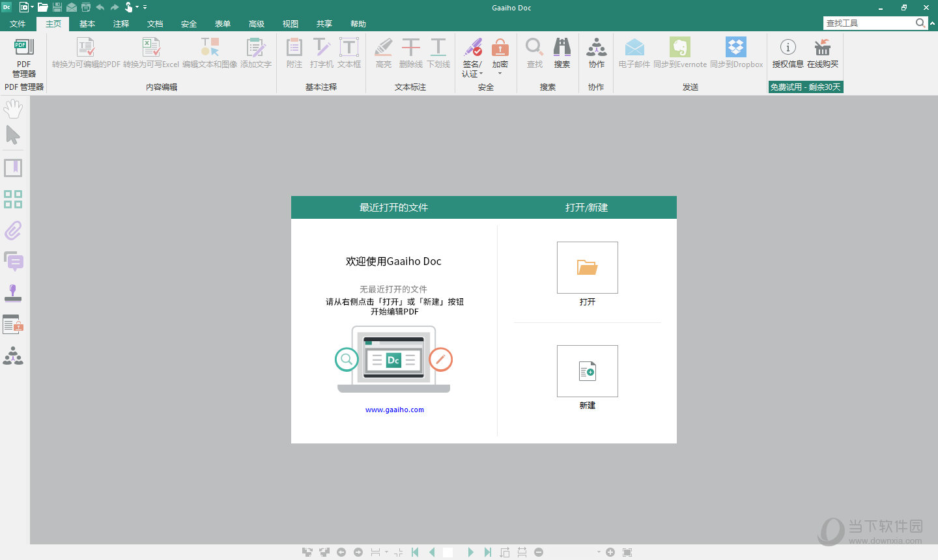Choose the 高亮 highlight tool
Image resolution: width=938 pixels, height=560 pixels.
point(384,53)
